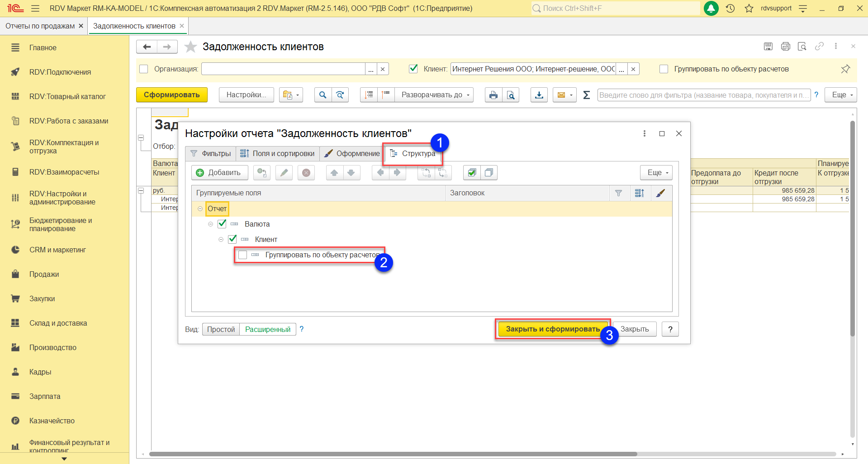Select the Простой view mode
The width and height of the screenshot is (868, 464).
click(221, 330)
